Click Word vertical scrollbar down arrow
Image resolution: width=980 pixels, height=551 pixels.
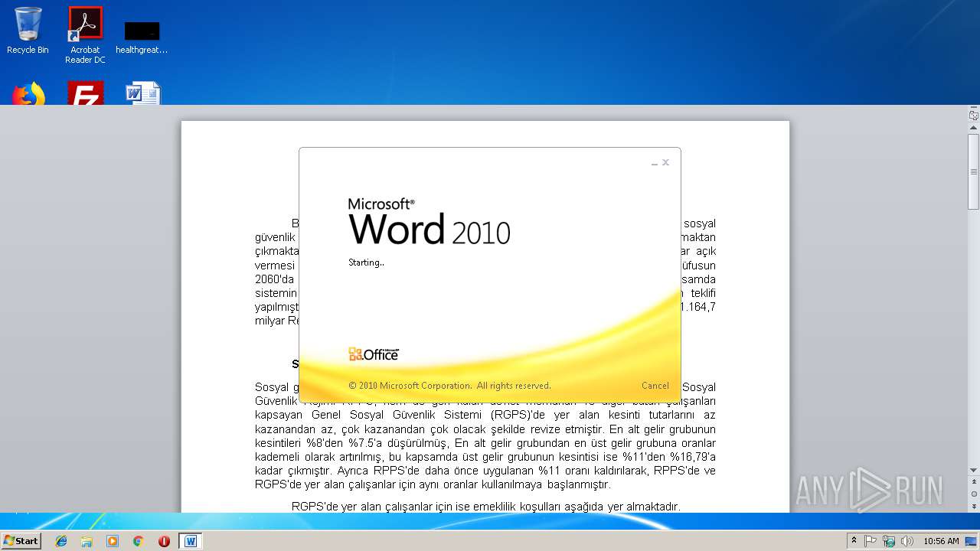[973, 471]
